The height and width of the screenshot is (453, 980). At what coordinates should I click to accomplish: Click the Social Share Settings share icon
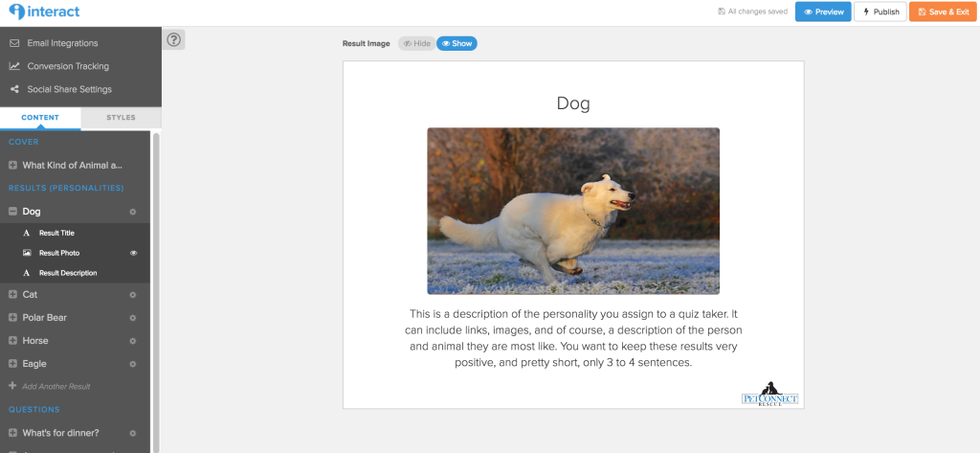tap(14, 89)
